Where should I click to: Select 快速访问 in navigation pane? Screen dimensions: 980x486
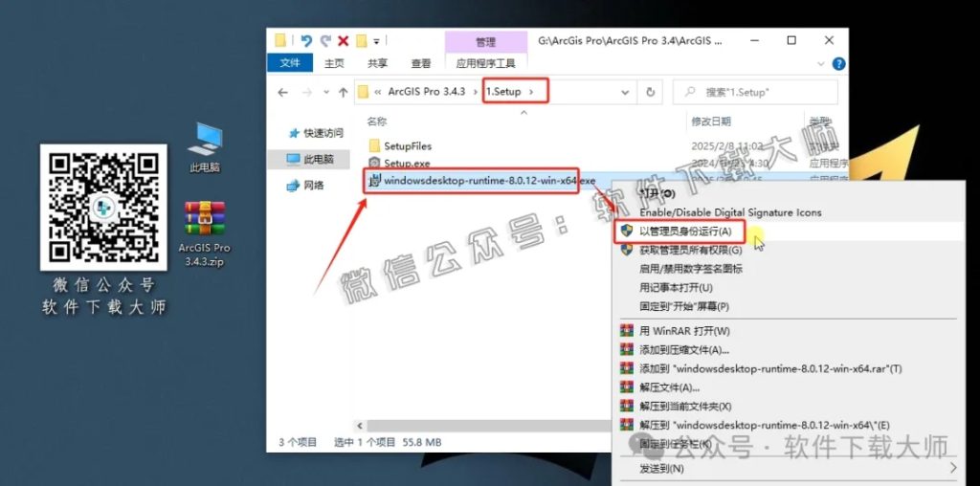pyautogui.click(x=315, y=133)
